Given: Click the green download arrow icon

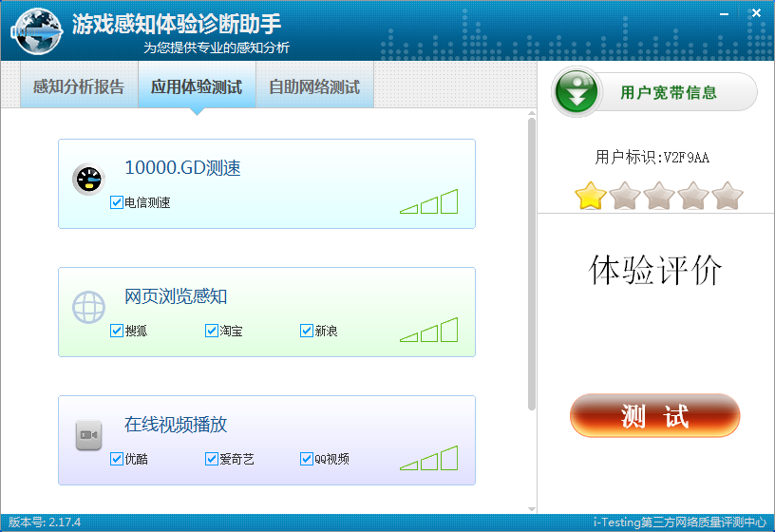Looking at the screenshot, I should (577, 92).
